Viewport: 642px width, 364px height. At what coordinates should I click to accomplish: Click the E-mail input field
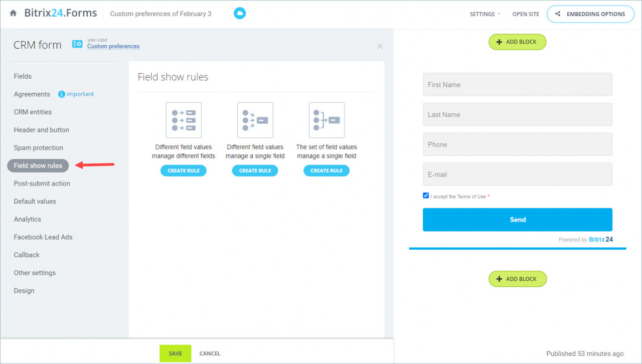(518, 174)
